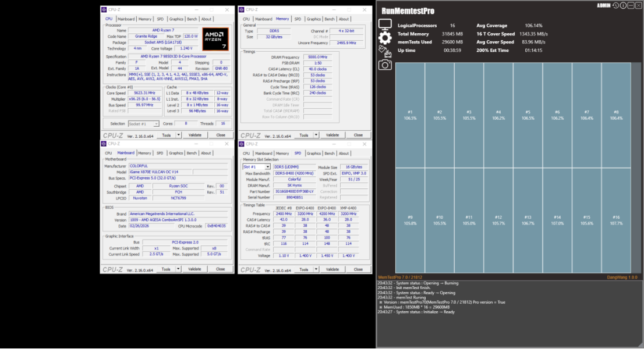Viewport: 644px width, 349px height.
Task: Select memtest cell #1 at 106.5%
Action: [x=410, y=115]
